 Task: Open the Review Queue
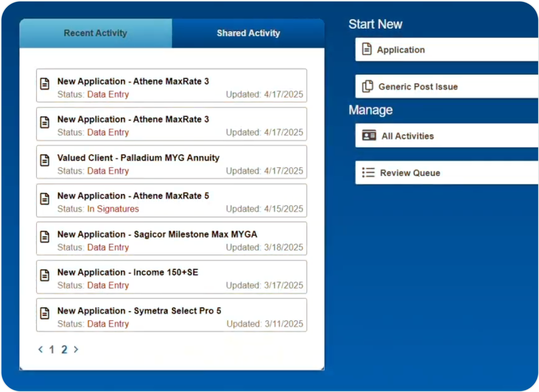tap(447, 173)
